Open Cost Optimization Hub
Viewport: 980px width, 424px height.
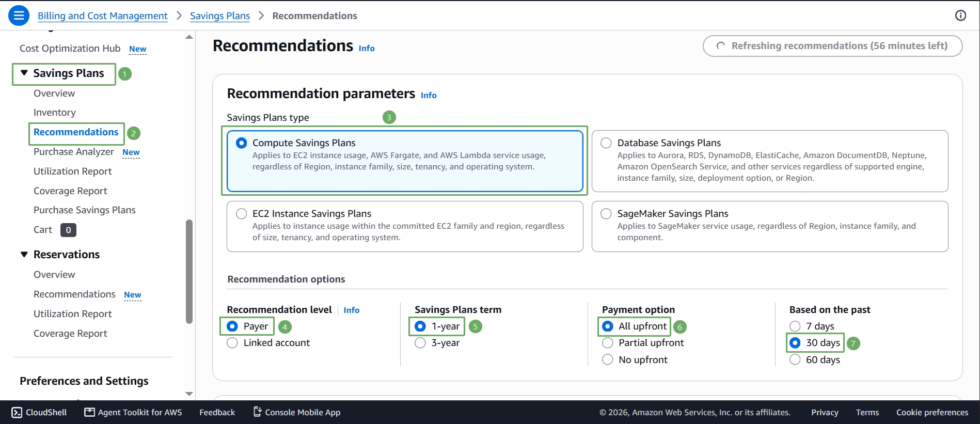(x=70, y=49)
